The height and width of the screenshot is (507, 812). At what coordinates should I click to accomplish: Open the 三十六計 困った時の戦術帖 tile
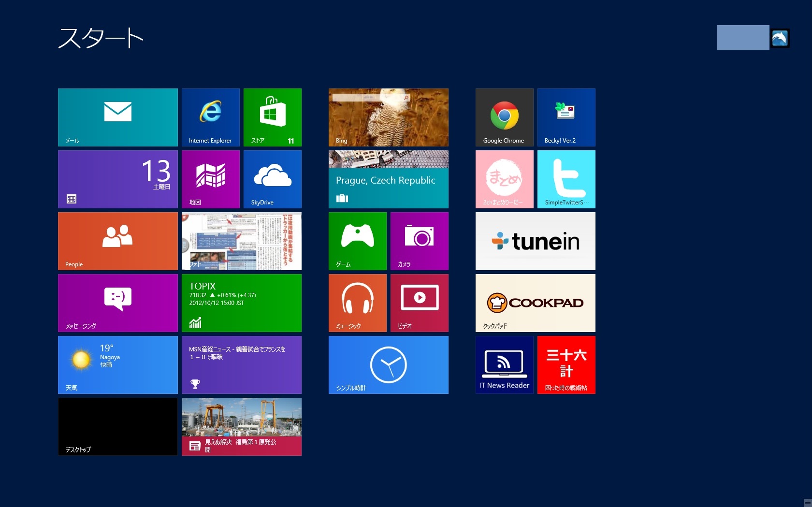(566, 365)
